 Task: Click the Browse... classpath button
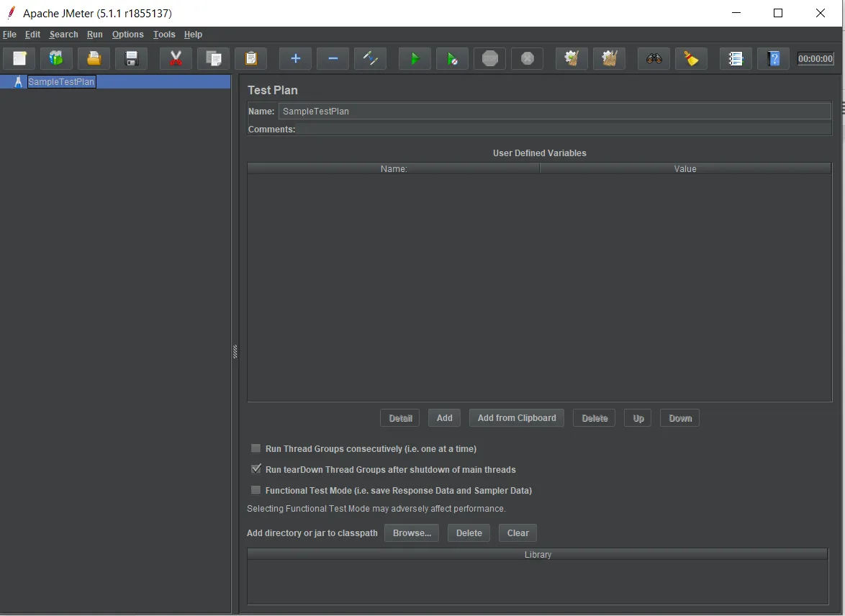click(x=412, y=533)
